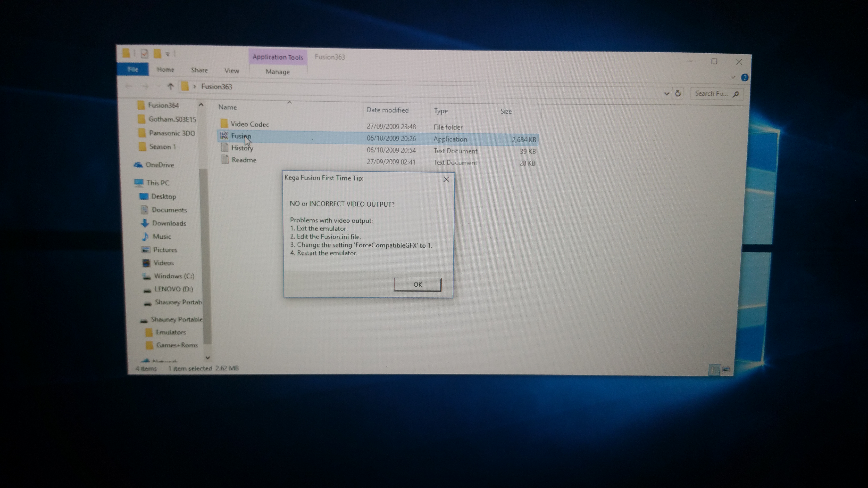Go up one folder level with the up arrow
Image resolution: width=868 pixels, height=488 pixels.
170,87
